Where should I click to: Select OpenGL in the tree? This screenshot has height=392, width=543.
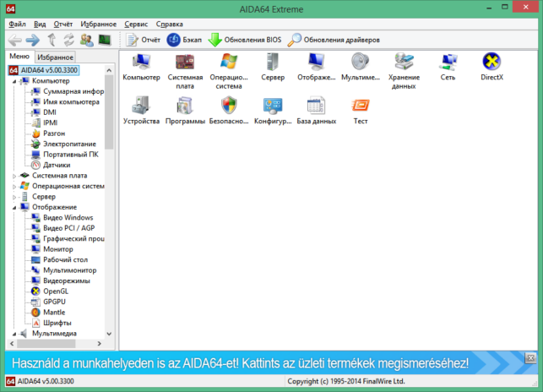pyautogui.click(x=50, y=291)
